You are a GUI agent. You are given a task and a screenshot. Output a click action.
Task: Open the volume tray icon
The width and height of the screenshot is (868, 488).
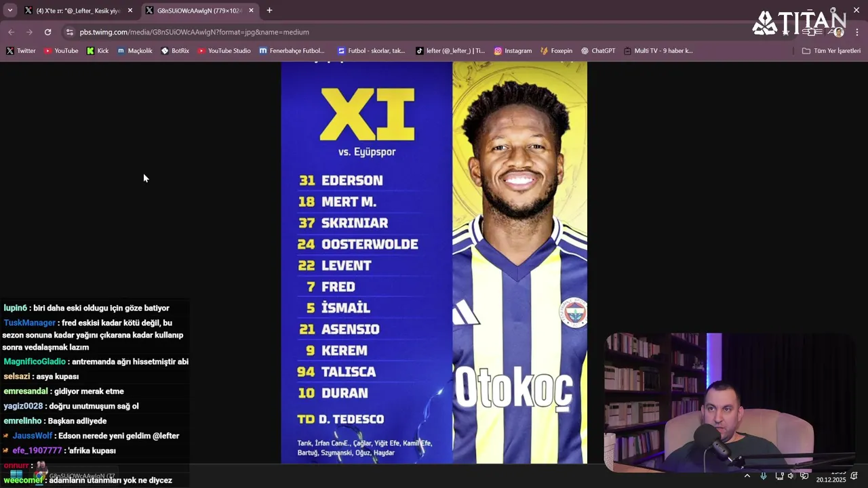791,476
